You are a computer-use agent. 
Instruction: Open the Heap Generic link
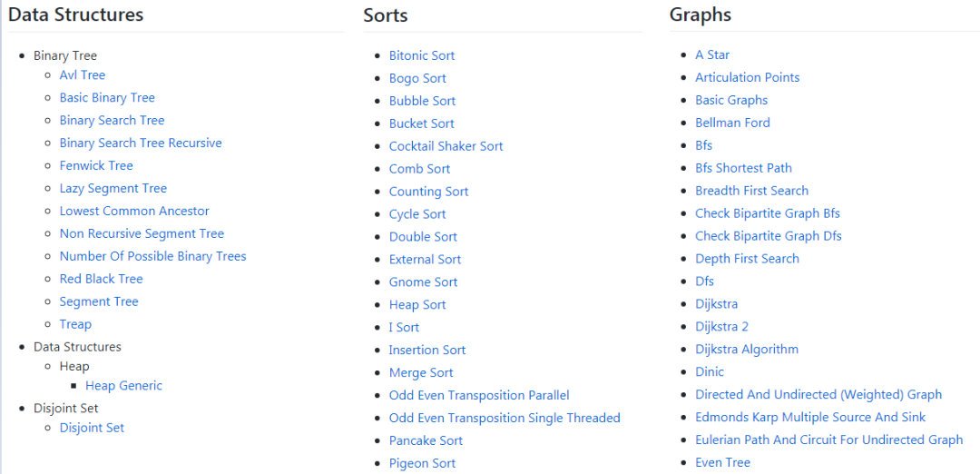click(123, 386)
